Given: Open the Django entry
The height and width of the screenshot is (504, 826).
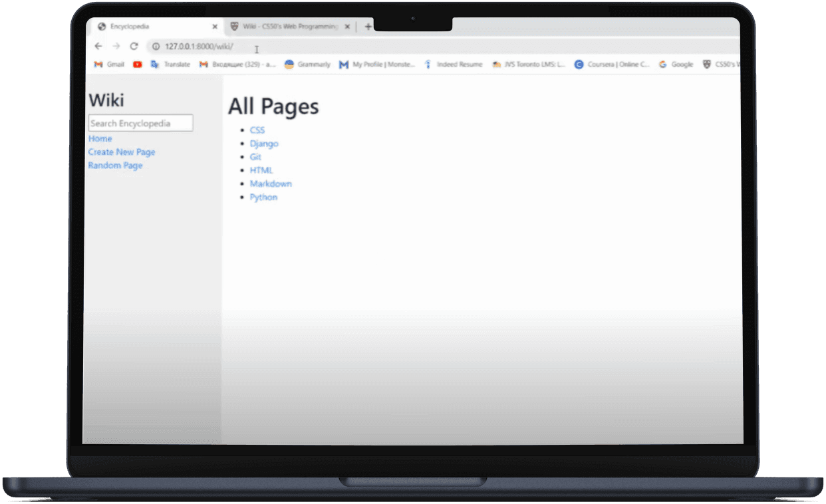Looking at the screenshot, I should tap(264, 144).
